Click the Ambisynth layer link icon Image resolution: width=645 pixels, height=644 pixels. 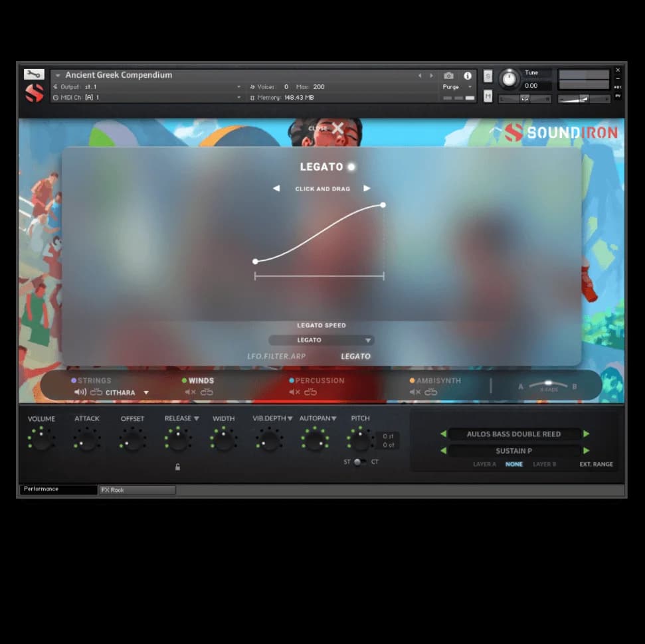click(431, 392)
